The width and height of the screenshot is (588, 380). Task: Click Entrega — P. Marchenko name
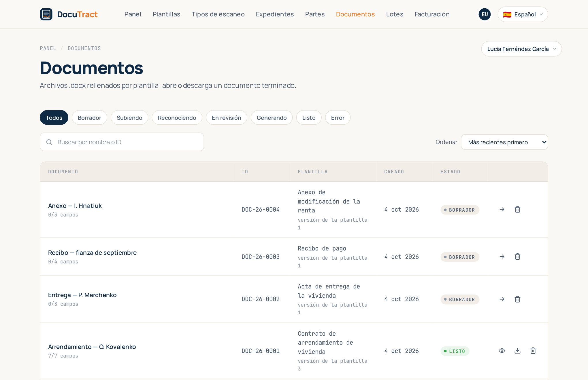tap(82, 295)
